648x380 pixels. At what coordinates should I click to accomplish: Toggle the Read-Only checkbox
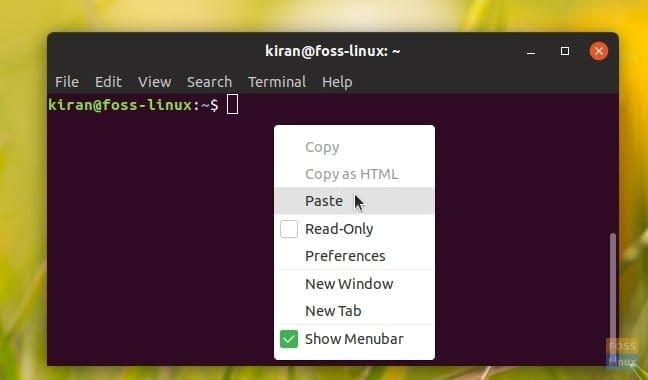(289, 229)
